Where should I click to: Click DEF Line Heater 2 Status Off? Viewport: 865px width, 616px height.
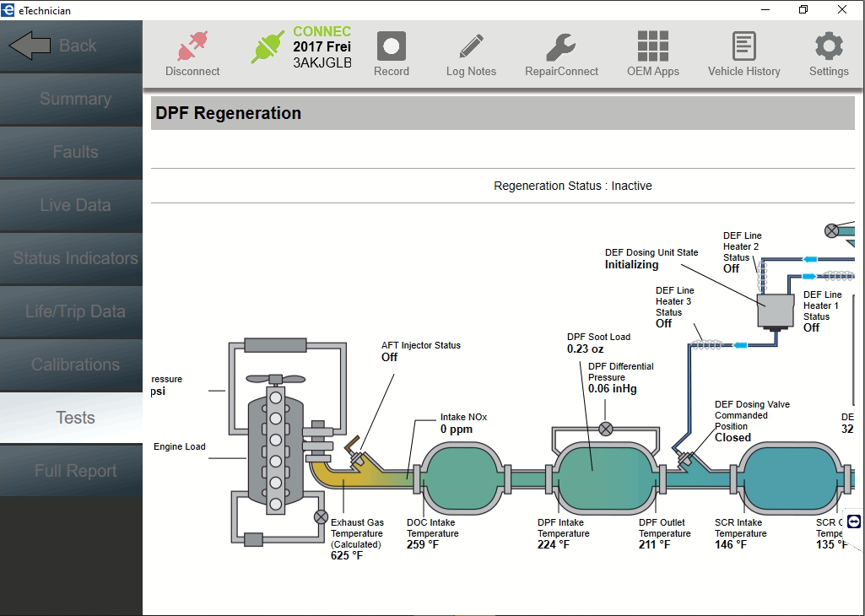(732, 268)
